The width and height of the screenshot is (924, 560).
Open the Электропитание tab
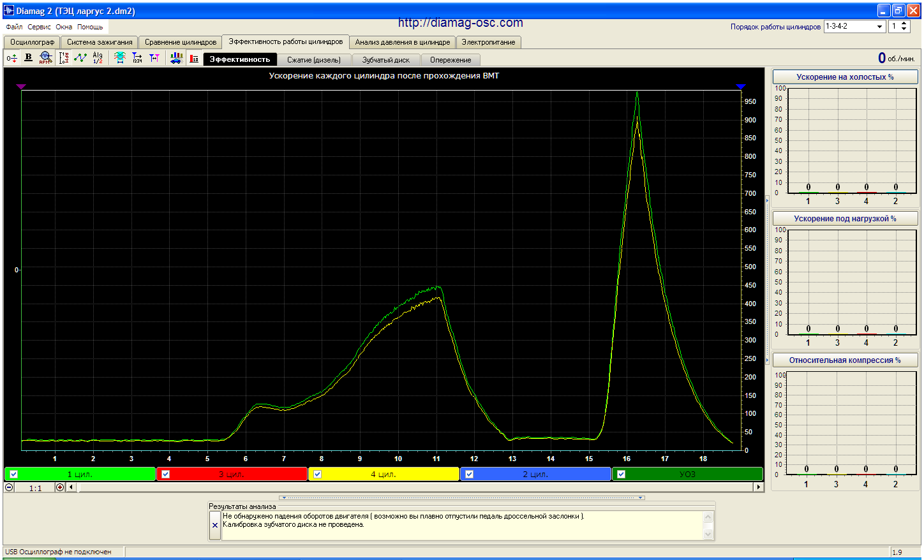489,42
